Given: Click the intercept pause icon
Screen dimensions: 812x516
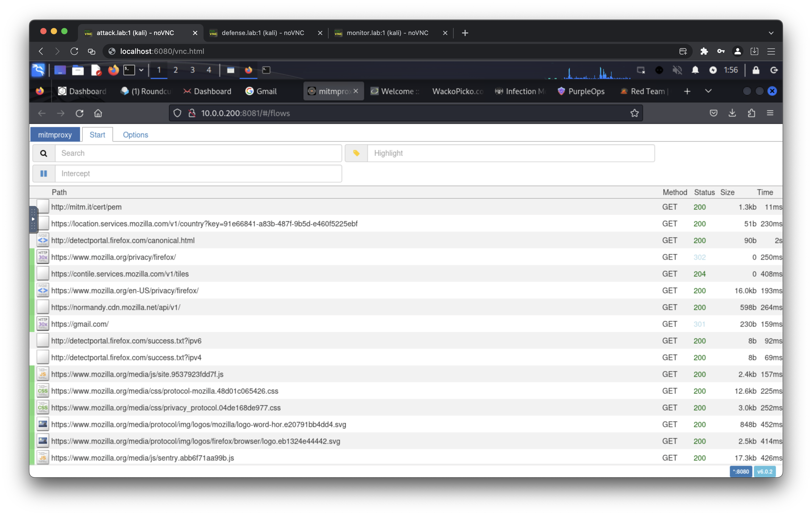Looking at the screenshot, I should (43, 174).
